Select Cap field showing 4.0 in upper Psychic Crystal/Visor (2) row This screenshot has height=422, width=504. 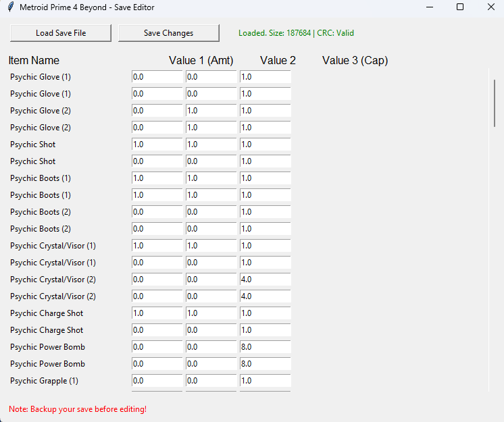point(266,280)
